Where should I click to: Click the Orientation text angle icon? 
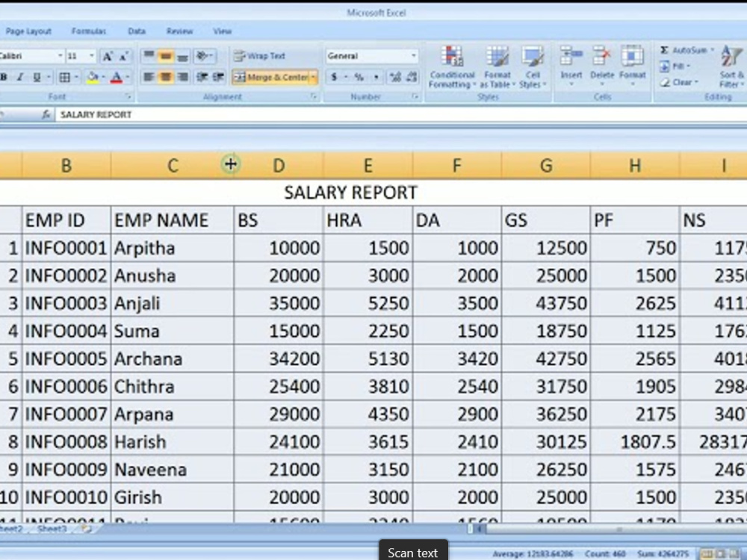coord(202,56)
